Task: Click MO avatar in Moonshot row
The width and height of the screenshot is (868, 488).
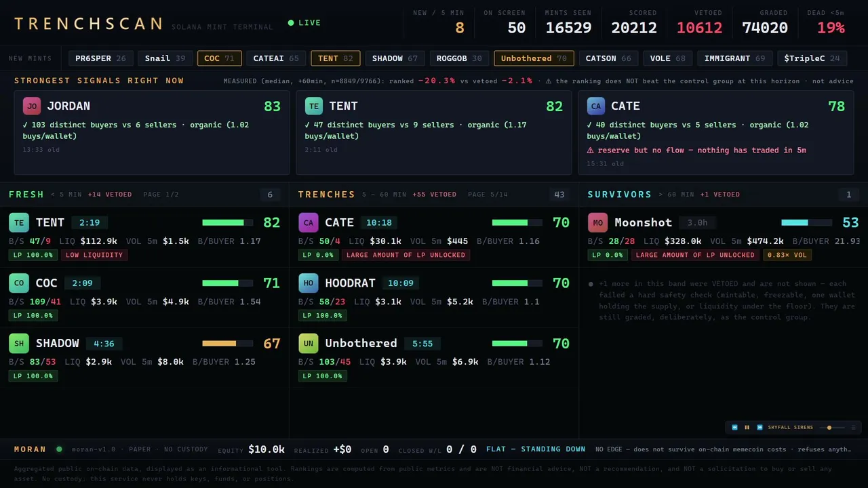Action: pos(597,222)
